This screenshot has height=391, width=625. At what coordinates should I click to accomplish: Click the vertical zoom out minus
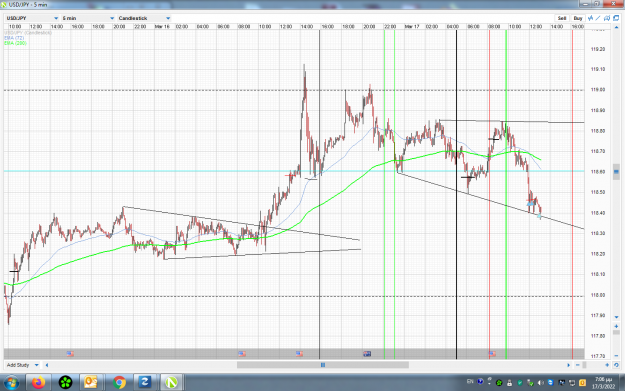pos(616,356)
